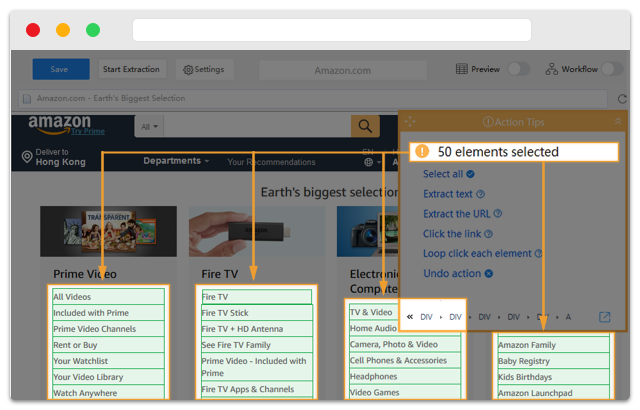Open Settings with the gear icon
The image size is (640, 410).
204,70
